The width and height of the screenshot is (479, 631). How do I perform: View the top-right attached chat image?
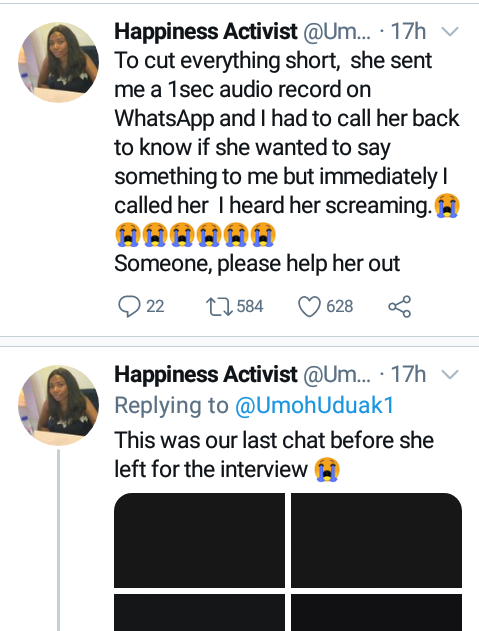376,540
